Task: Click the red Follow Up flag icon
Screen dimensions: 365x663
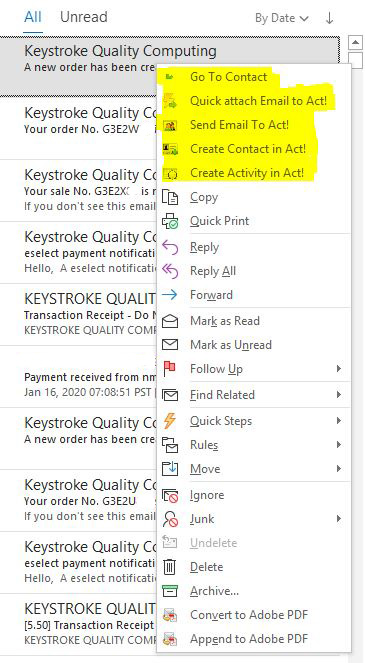Action: [170, 369]
